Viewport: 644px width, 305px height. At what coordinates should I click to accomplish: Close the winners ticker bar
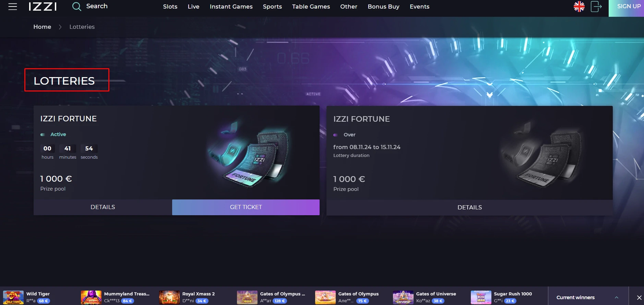(x=639, y=297)
